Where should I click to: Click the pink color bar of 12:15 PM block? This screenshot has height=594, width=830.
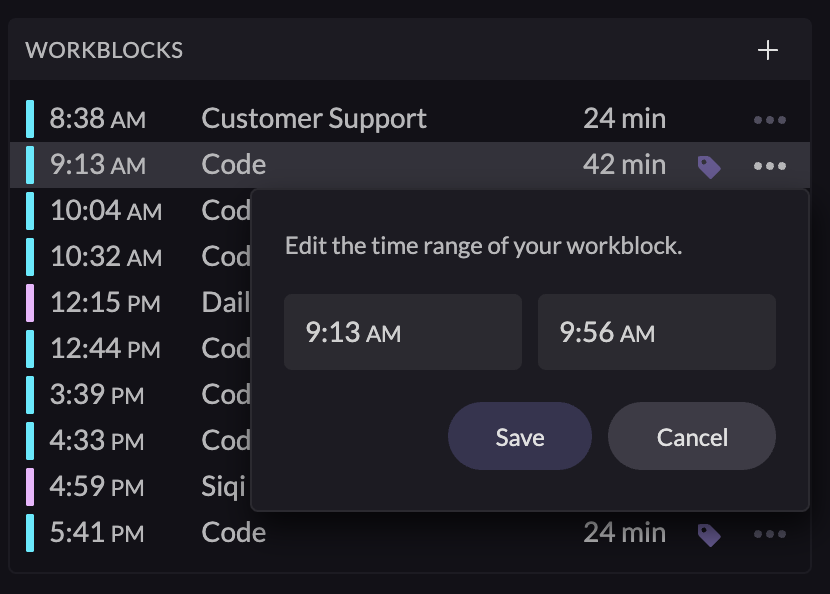(x=30, y=302)
